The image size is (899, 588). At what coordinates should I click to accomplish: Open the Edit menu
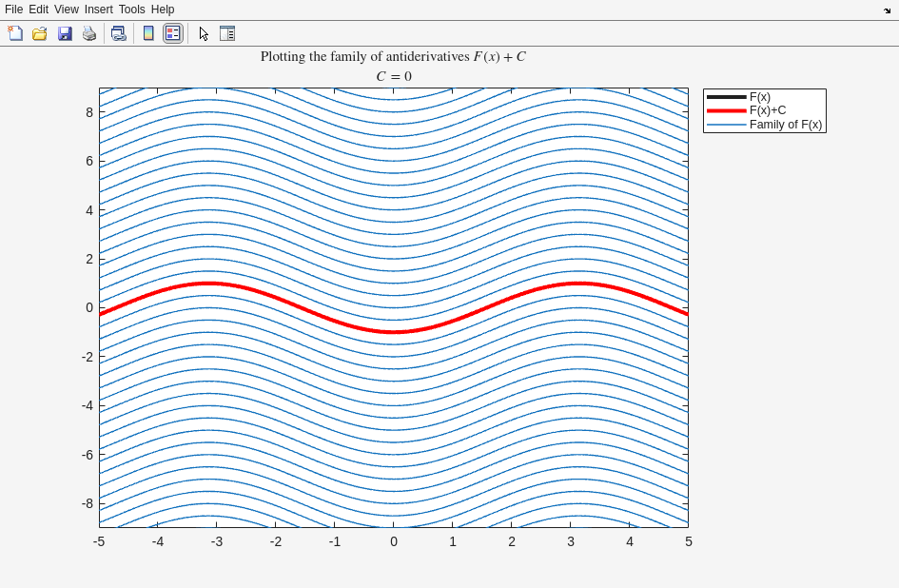tap(38, 10)
